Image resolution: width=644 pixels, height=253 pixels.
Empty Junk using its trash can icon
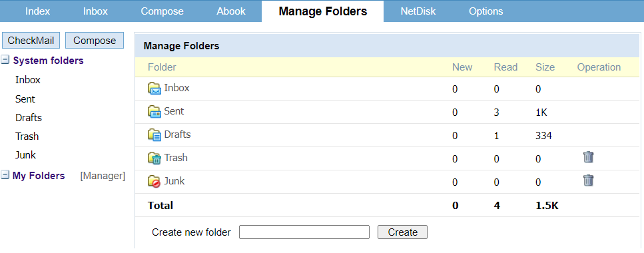pos(588,180)
